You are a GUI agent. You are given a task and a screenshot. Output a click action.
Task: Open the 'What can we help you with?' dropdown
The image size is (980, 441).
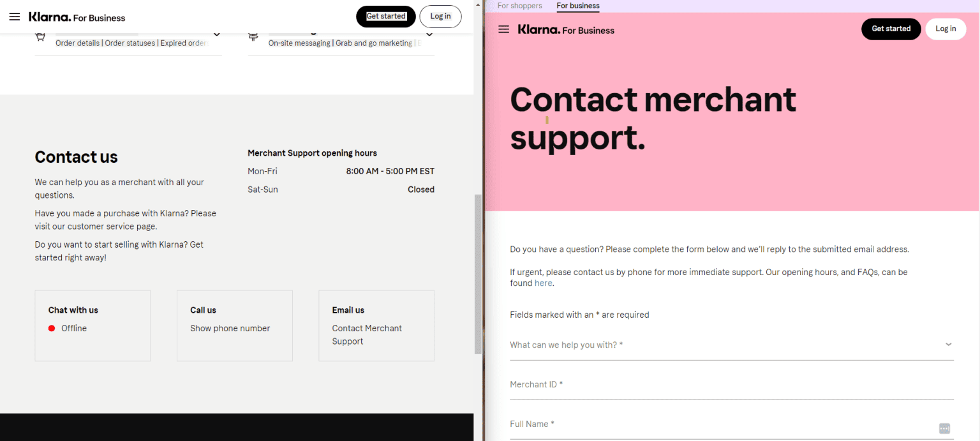(731, 344)
